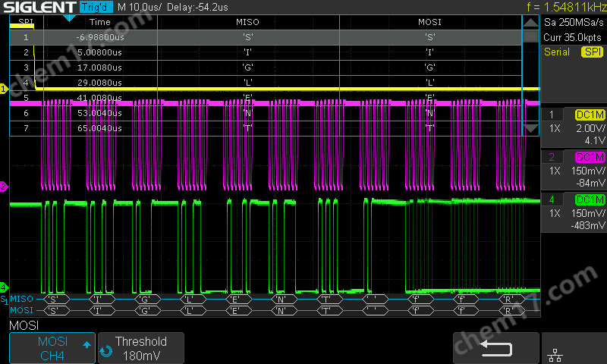
Task: Click the Time column header
Action: click(100, 22)
